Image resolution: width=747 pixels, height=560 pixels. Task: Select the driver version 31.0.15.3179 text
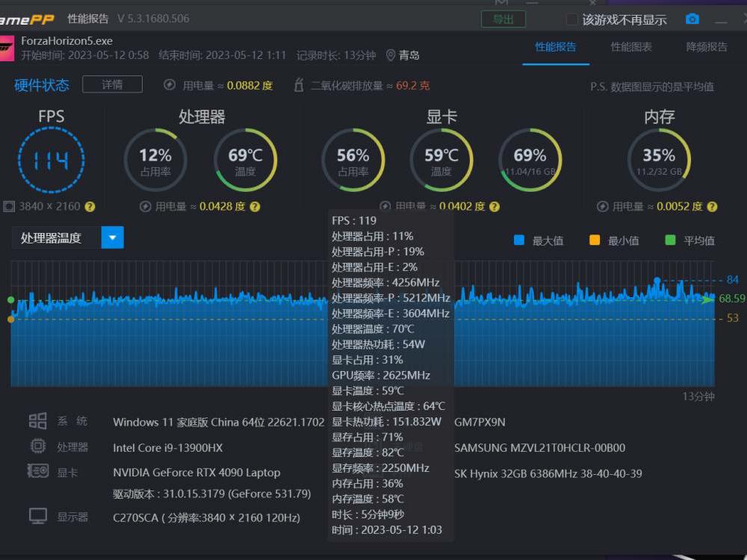tap(212, 494)
